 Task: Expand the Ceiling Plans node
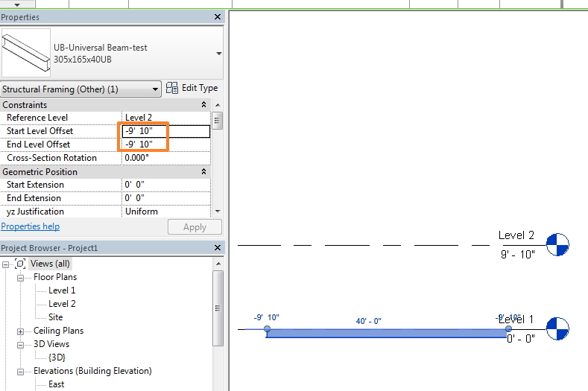pyautogui.click(x=20, y=331)
